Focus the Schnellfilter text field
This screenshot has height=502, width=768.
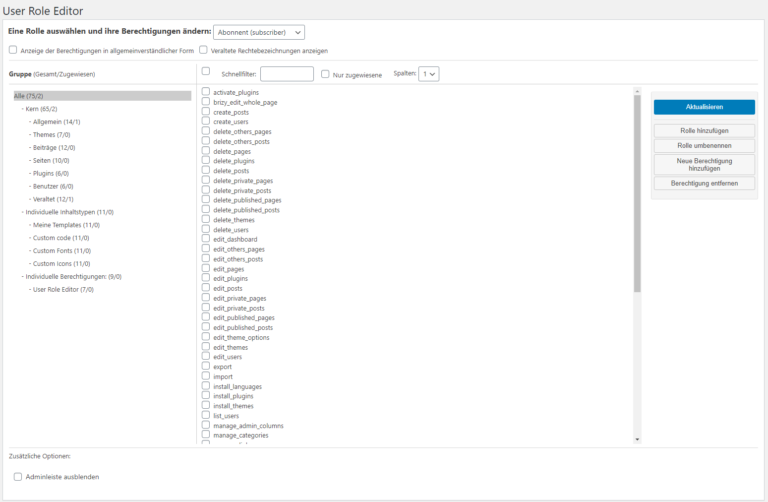click(x=287, y=74)
